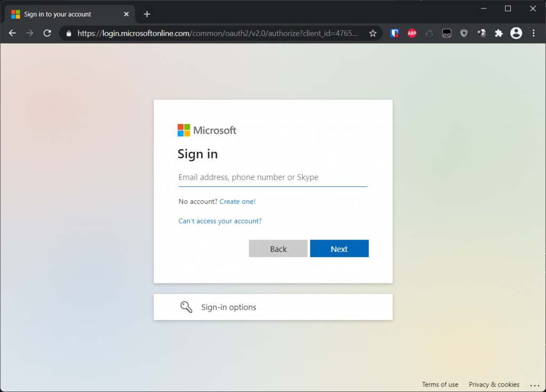Open Chrome's three-dot menu

[x=533, y=33]
